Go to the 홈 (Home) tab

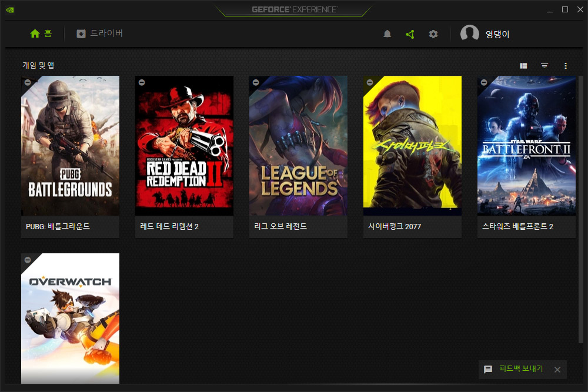click(x=41, y=33)
